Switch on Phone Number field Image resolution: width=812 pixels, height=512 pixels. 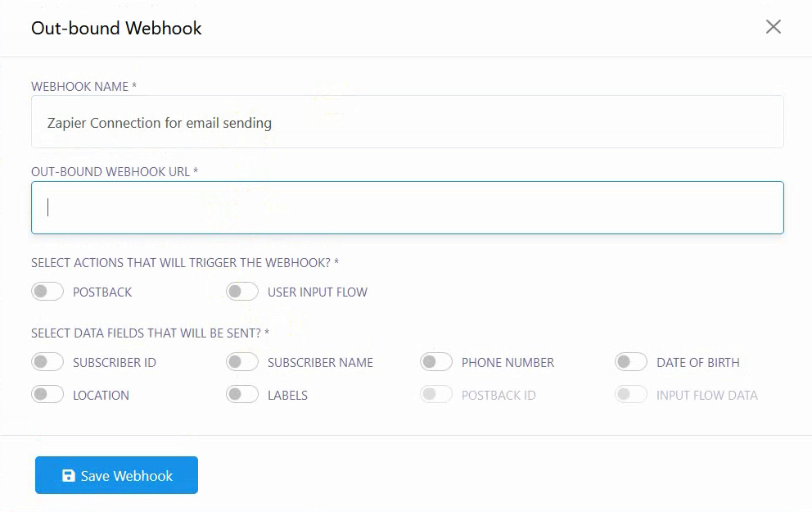click(436, 362)
